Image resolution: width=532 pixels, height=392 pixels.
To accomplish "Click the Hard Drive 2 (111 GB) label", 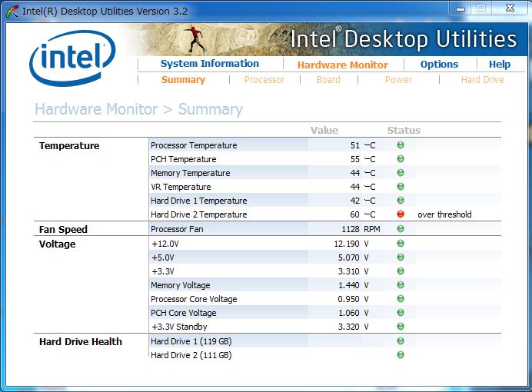I will [191, 355].
